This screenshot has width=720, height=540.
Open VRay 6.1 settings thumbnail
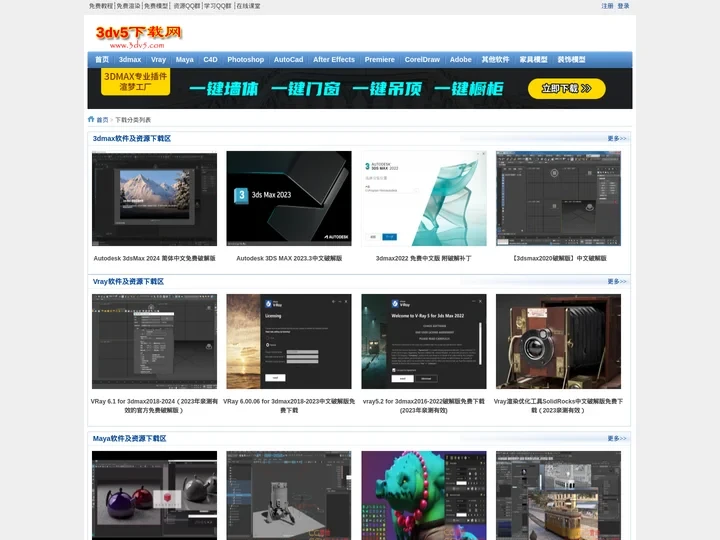(x=154, y=342)
